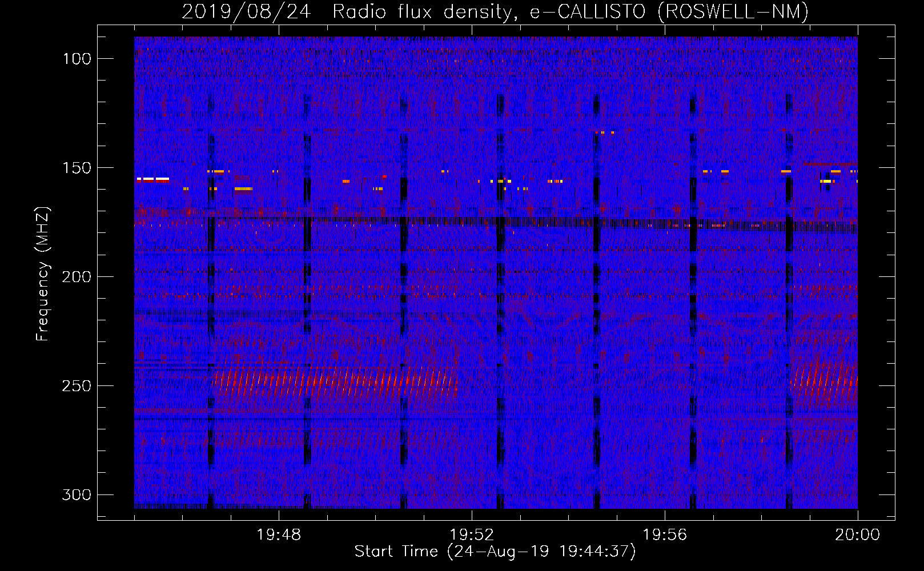The height and width of the screenshot is (571, 924).
Task: Click the 150 frequency tick label
Action: [77, 168]
